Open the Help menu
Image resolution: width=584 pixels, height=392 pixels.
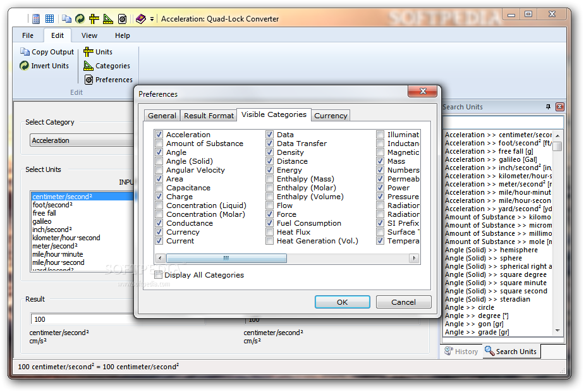point(122,35)
